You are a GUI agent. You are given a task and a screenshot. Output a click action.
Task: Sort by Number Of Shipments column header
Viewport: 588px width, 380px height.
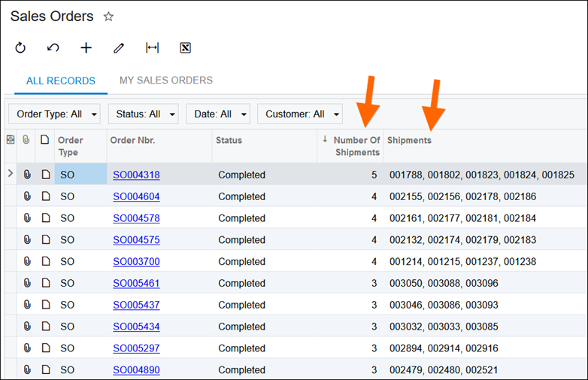coord(350,146)
